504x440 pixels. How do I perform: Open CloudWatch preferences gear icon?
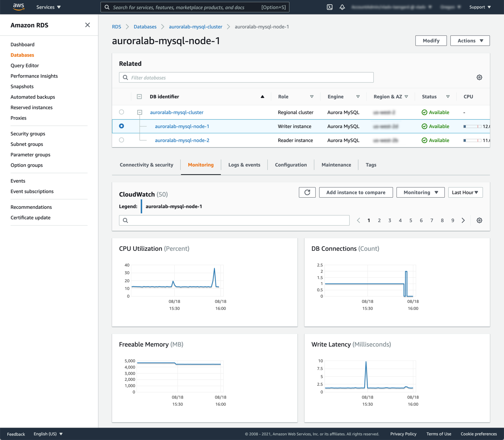(479, 220)
